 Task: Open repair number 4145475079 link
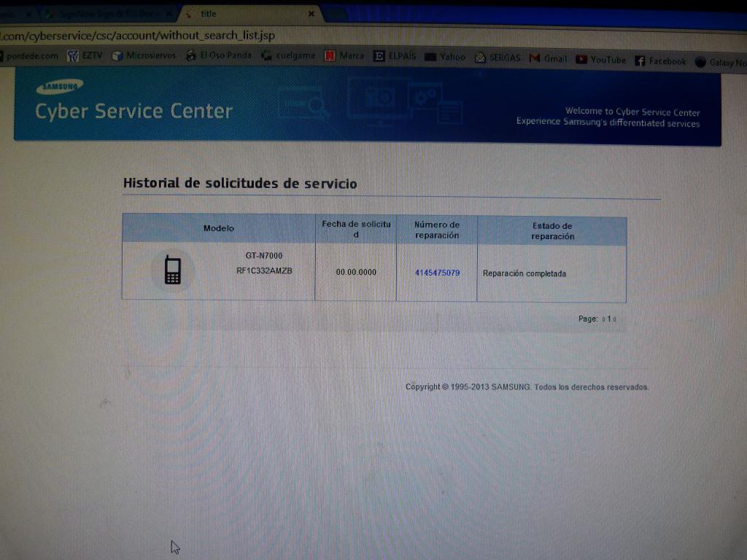click(x=437, y=273)
